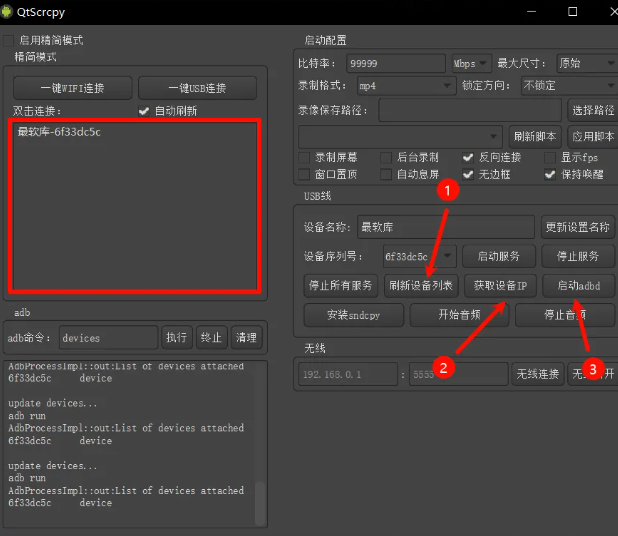618x536 pixels.
Task: Toggle the 录制屏幕 checkbox
Action: coord(305,157)
